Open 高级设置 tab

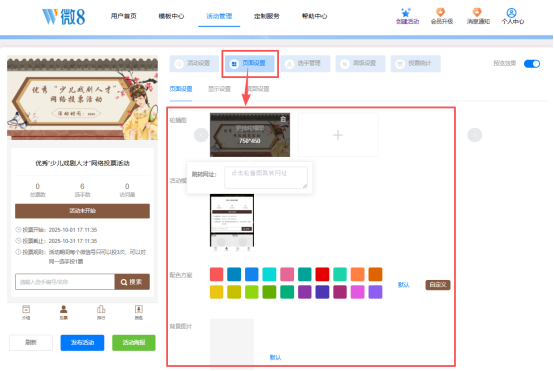(360, 64)
